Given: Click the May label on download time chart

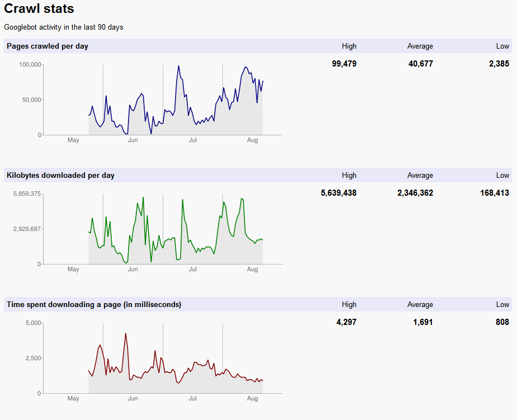Looking at the screenshot, I should (73, 399).
